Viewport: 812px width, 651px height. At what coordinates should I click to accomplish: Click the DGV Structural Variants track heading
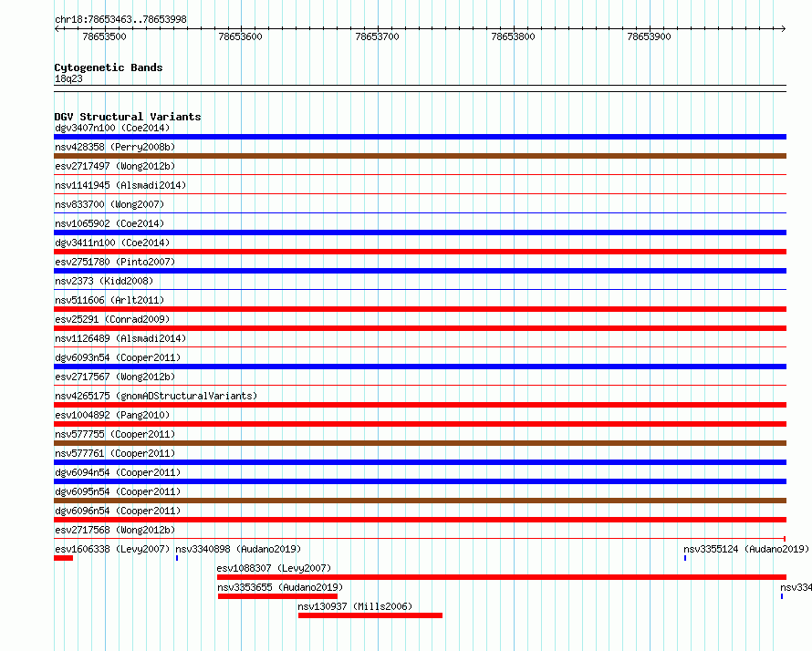click(128, 117)
